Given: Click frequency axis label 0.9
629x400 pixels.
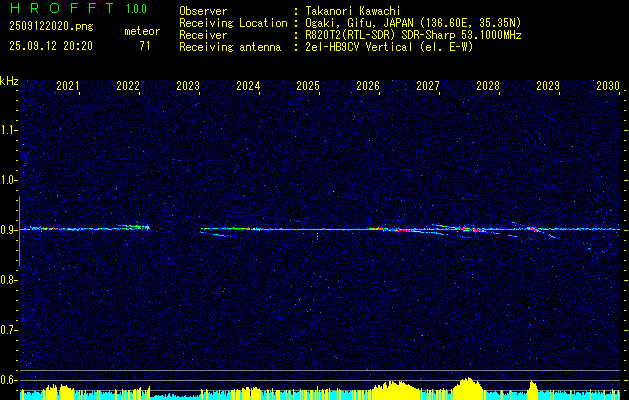Looking at the screenshot, I should coord(8,230).
